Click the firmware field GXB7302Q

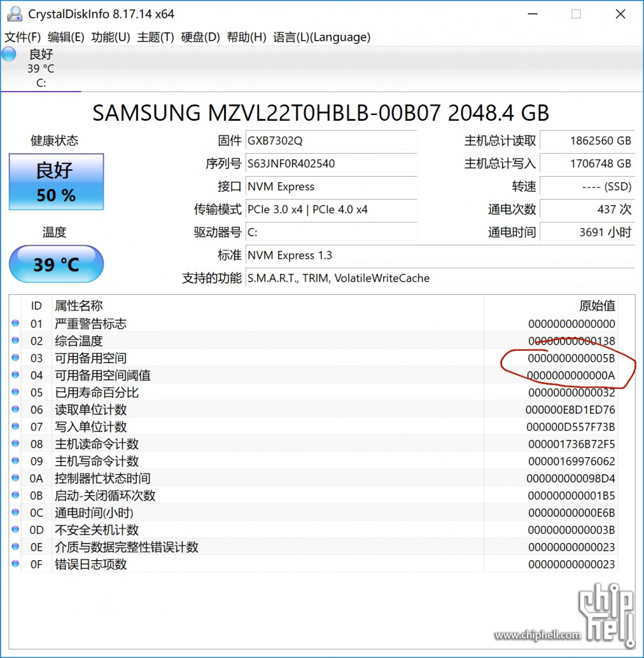(331, 141)
